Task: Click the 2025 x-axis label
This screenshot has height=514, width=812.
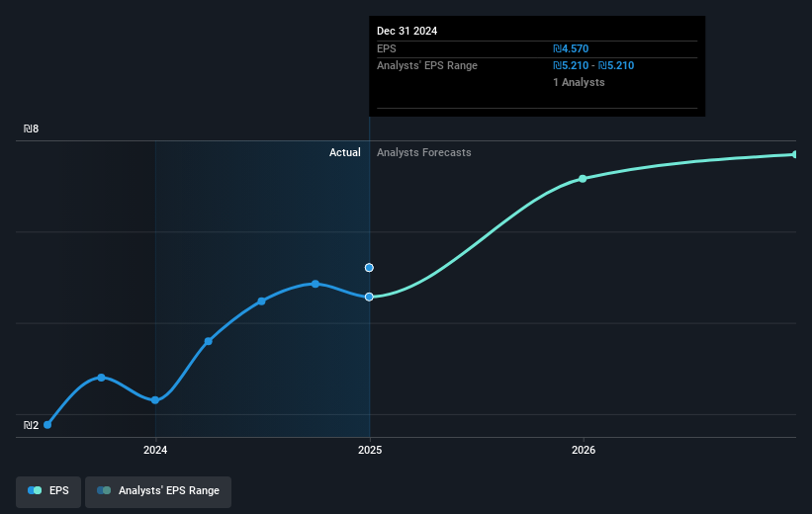Action: click(x=370, y=450)
